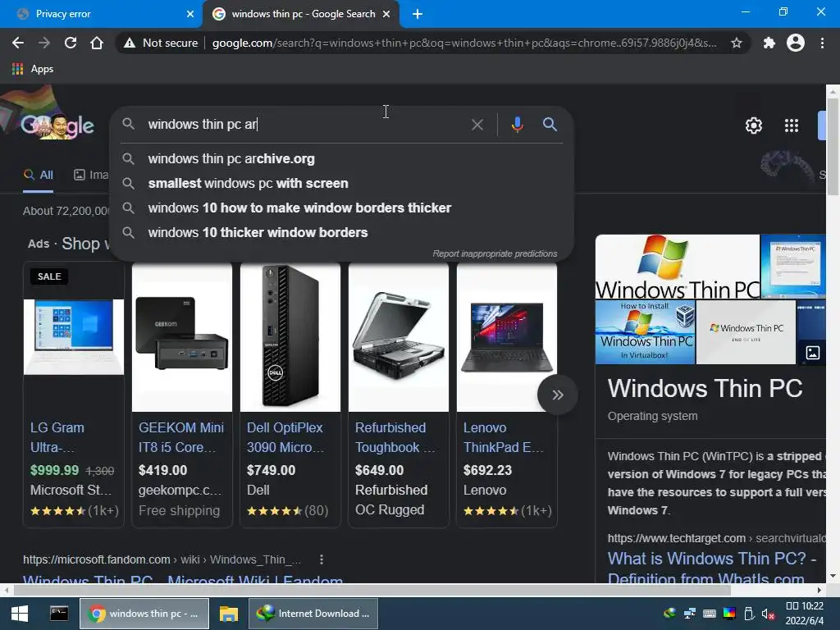The width and height of the screenshot is (840, 630).
Task: Go back using browser back arrow
Action: tap(18, 43)
